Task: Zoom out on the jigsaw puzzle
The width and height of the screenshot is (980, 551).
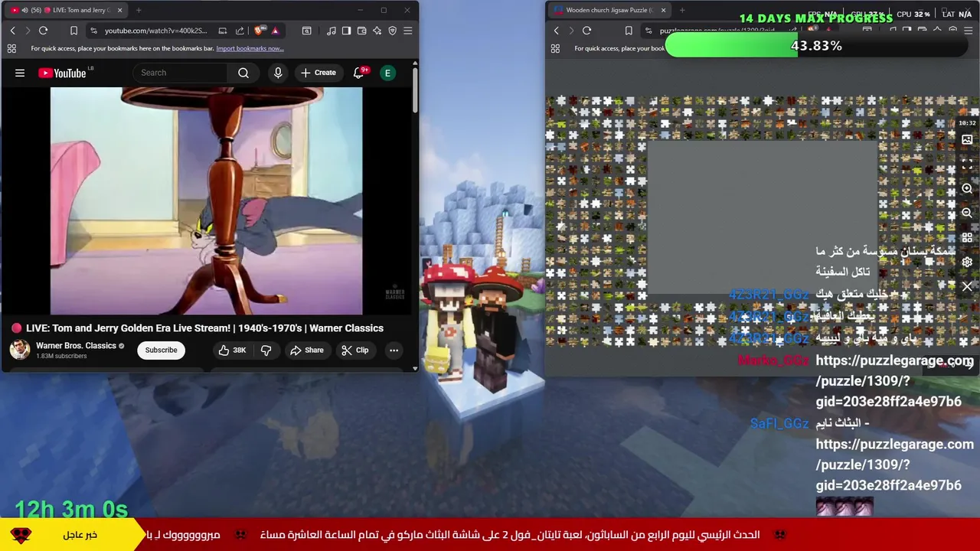Action: click(967, 213)
